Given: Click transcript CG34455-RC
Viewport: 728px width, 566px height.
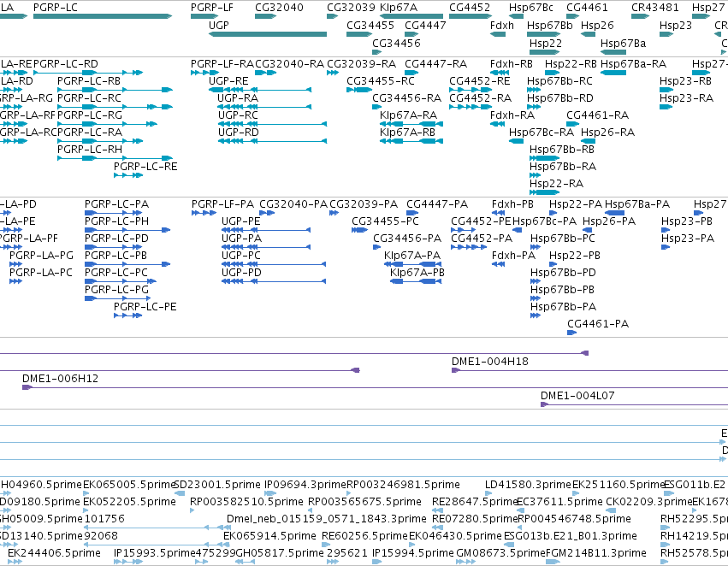Looking at the screenshot, I should coord(380,80).
